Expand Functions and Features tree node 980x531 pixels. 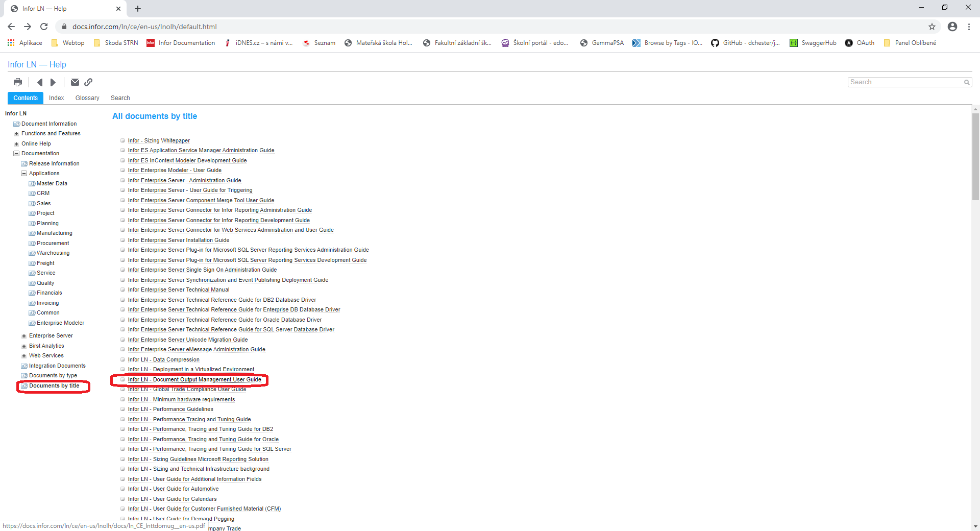[x=16, y=134]
